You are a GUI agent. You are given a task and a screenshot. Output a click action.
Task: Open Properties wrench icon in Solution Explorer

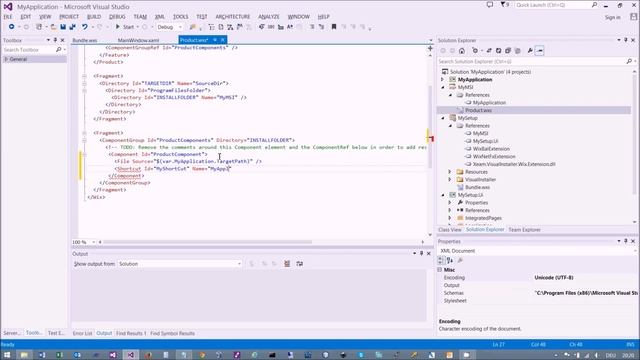530,51
